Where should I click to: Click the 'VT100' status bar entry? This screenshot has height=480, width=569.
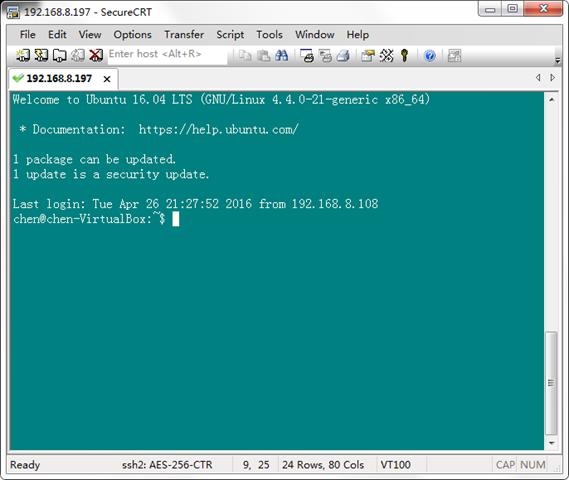(396, 465)
